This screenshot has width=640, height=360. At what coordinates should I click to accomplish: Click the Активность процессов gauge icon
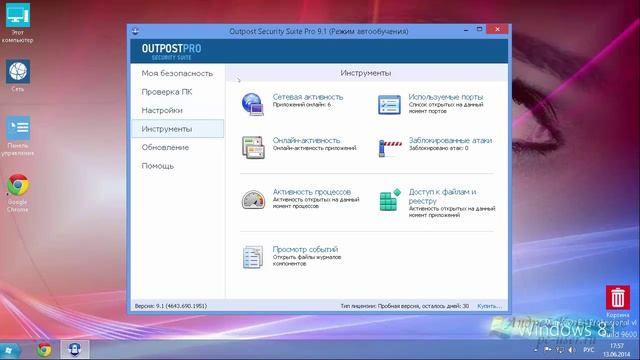pos(253,200)
